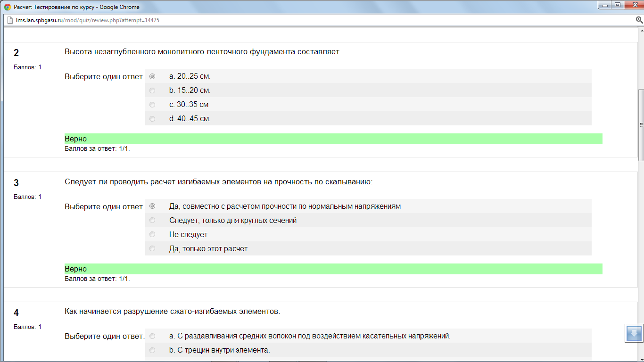Choose the Да, только этот расчет radio
The height and width of the screenshot is (362, 644).
[x=152, y=248]
